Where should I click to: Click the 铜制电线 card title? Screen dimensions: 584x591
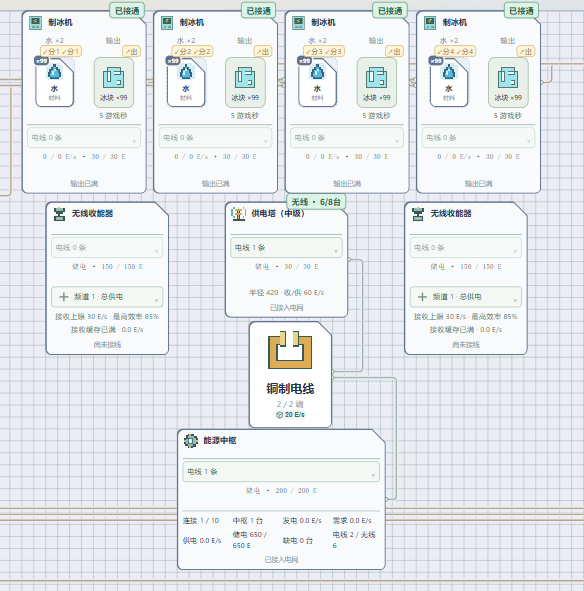[x=290, y=389]
